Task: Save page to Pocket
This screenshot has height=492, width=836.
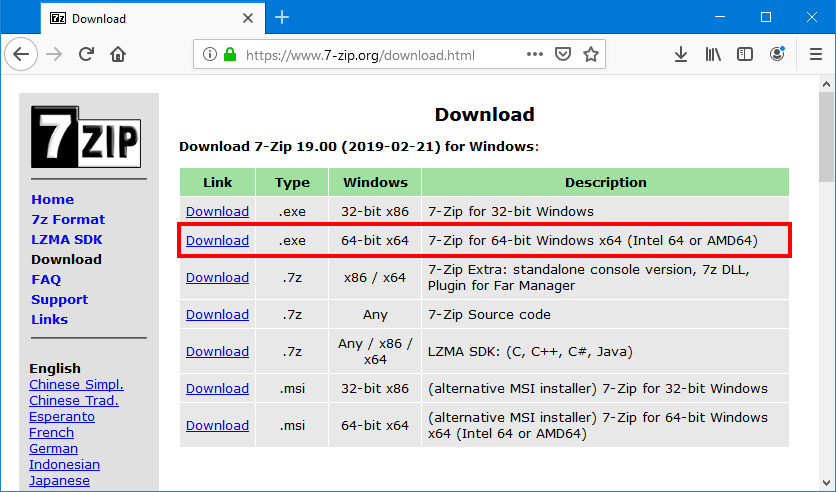Action: [563, 54]
